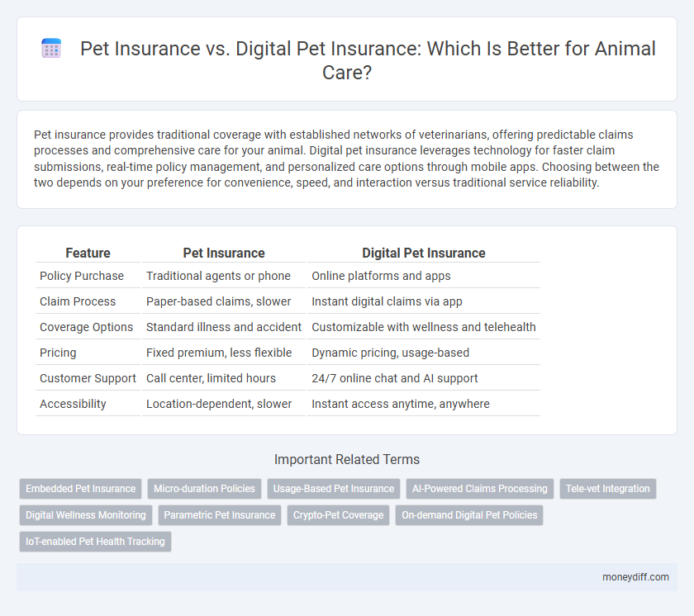Click the 'Parametric Pet Insurance' tag
Image resolution: width=694 pixels, height=616 pixels.
pos(220,514)
